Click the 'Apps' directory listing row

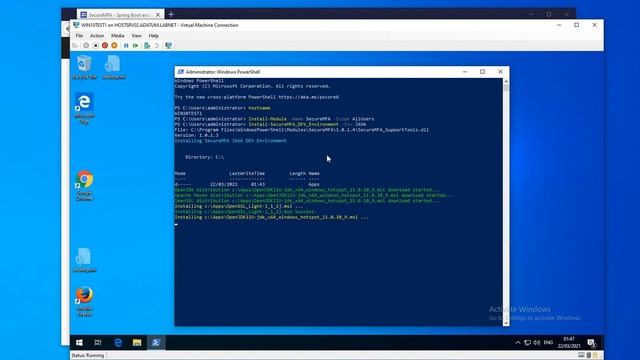click(247, 184)
